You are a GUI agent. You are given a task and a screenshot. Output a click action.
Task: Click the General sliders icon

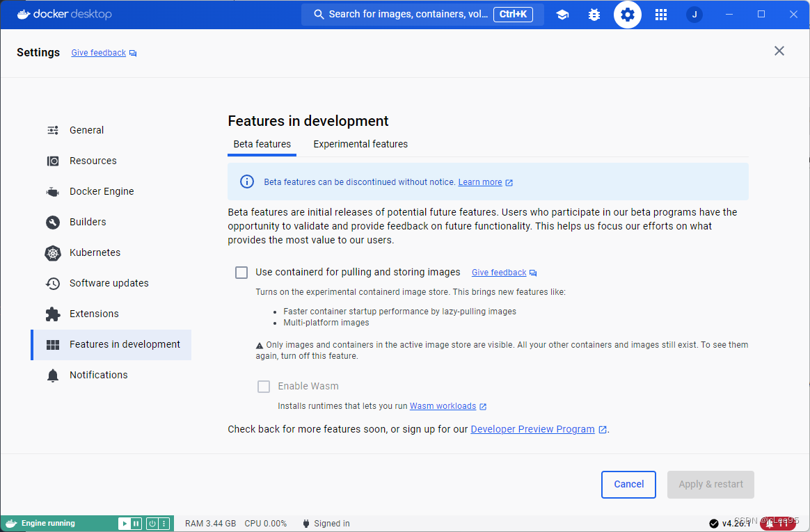point(53,130)
